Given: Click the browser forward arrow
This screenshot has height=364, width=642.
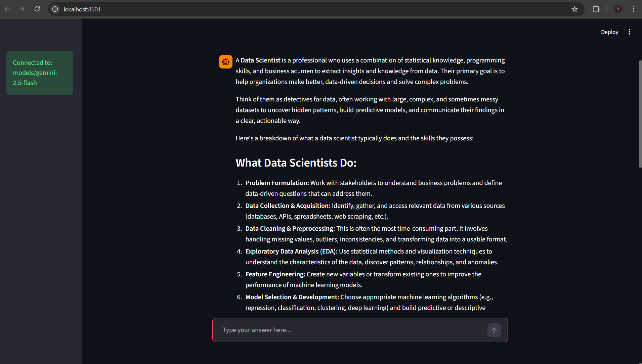Looking at the screenshot, I should click(22, 9).
